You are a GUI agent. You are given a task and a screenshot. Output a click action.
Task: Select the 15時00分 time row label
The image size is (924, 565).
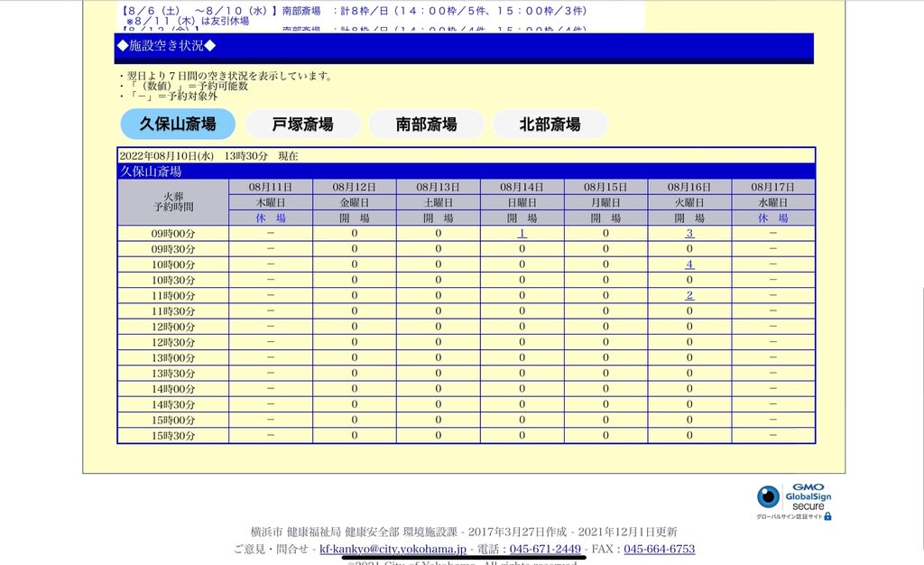(173, 420)
